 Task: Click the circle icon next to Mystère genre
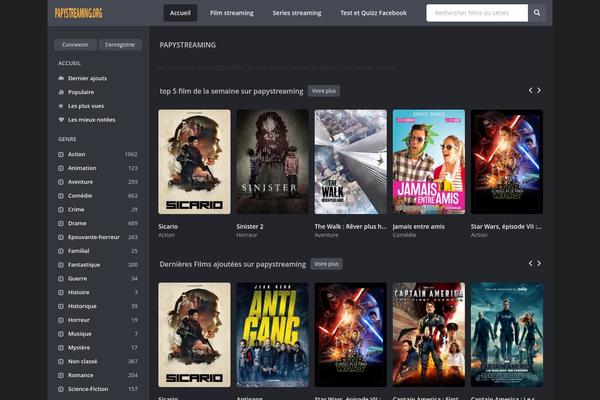point(61,348)
